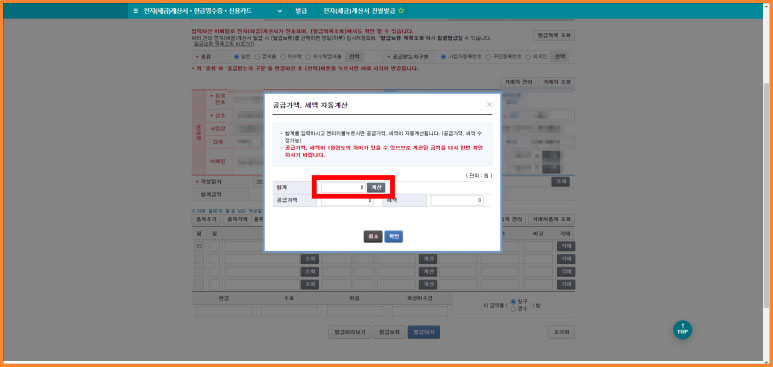The image size is (773, 367).
Task: Toggle the favorite star beside 건별발급 title
Action: click(401, 11)
